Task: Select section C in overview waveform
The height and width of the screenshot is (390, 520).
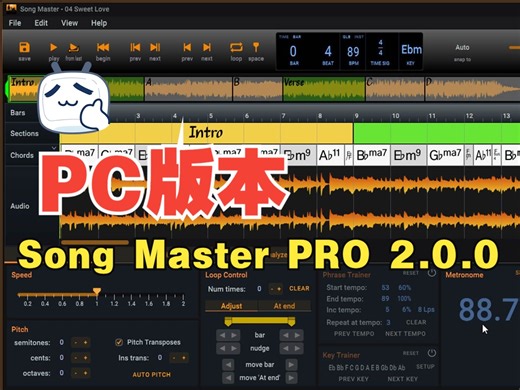Action: click(395, 89)
